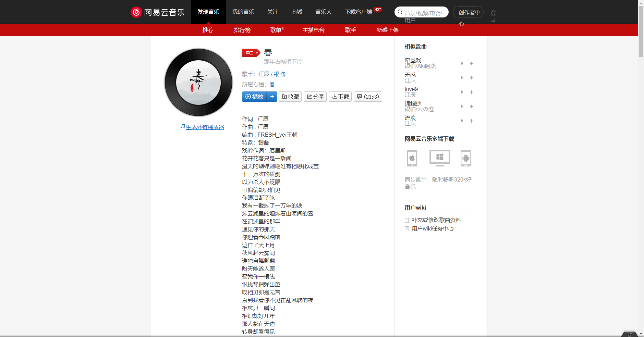Visit artist 银临's page
Image resolution: width=644 pixels, height=337 pixels.
pyautogui.click(x=279, y=74)
